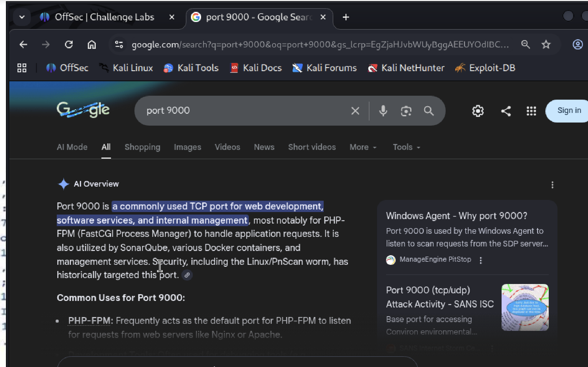588x367 pixels.
Task: Share the search results page
Action: (x=506, y=111)
